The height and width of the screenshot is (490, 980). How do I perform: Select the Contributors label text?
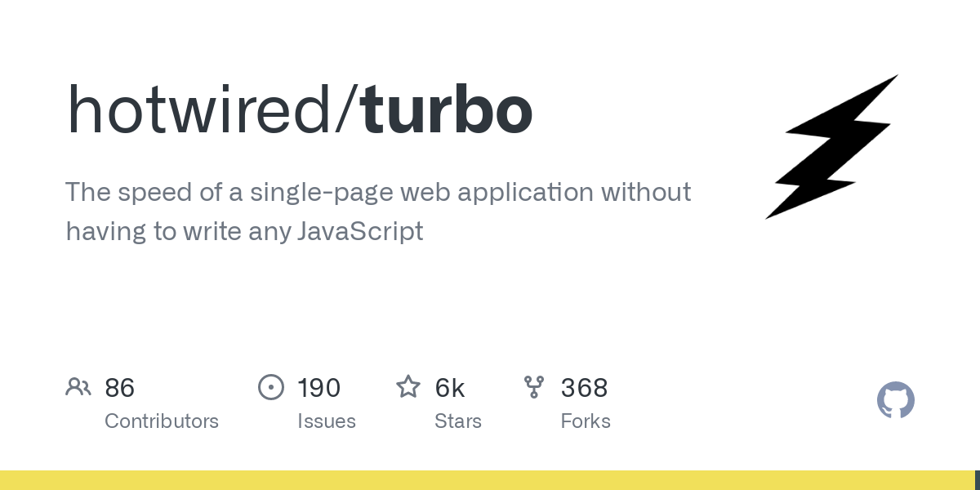[x=162, y=421]
